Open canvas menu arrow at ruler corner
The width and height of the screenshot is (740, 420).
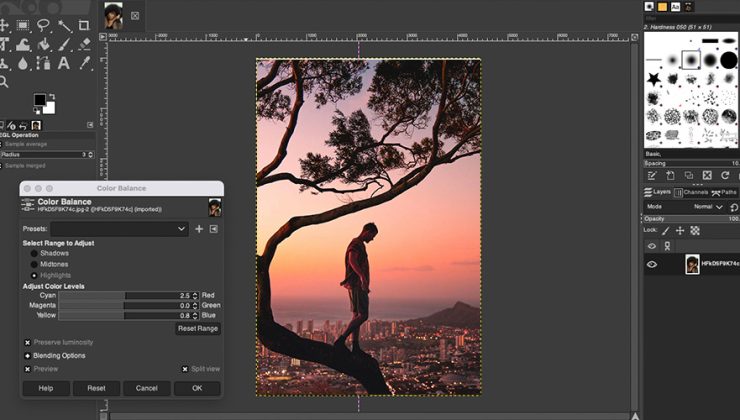pyautogui.click(x=103, y=37)
